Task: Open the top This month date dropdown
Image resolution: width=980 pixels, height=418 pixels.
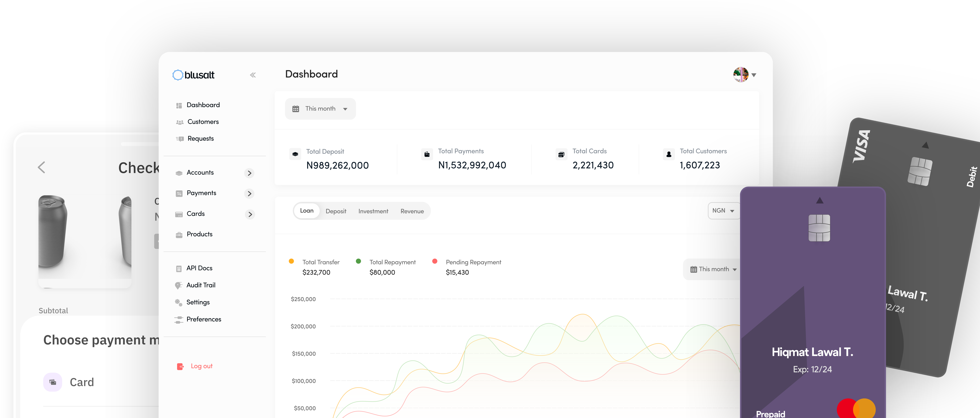Action: pos(320,109)
